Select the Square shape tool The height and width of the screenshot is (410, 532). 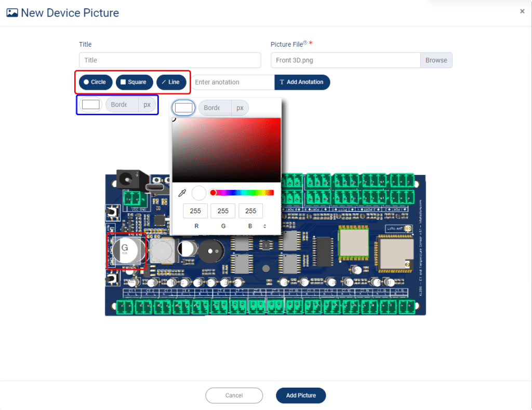tap(134, 82)
